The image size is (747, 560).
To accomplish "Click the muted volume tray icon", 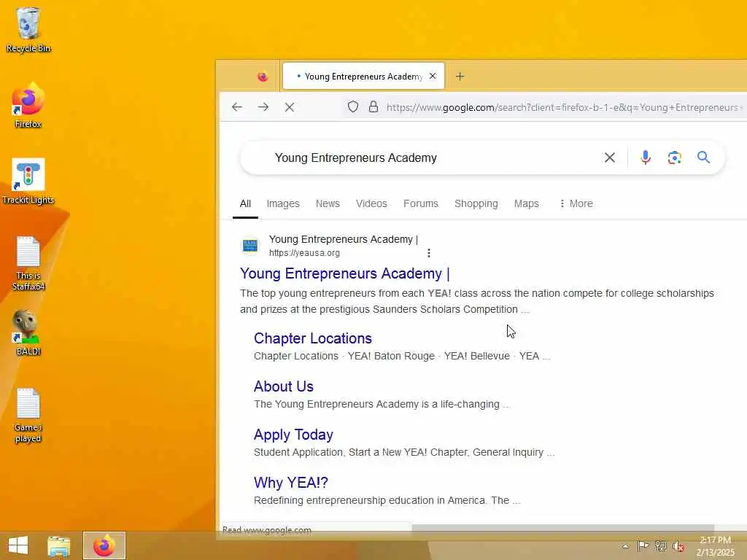I will tap(678, 546).
